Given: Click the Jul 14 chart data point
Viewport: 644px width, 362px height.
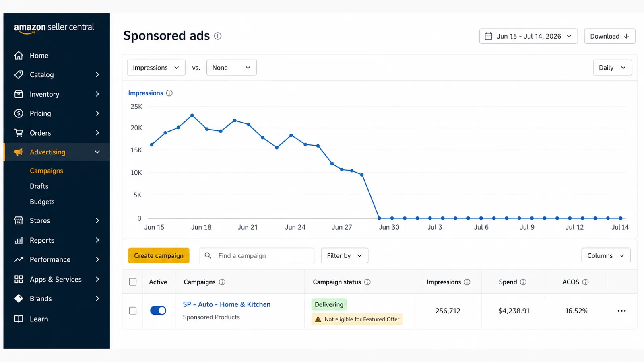Looking at the screenshot, I should point(621,218).
